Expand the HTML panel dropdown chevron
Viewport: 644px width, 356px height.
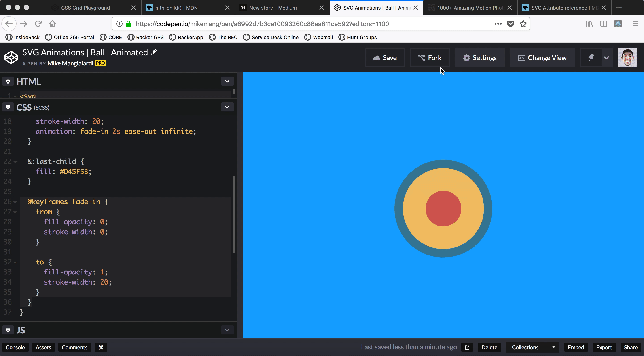coord(227,81)
